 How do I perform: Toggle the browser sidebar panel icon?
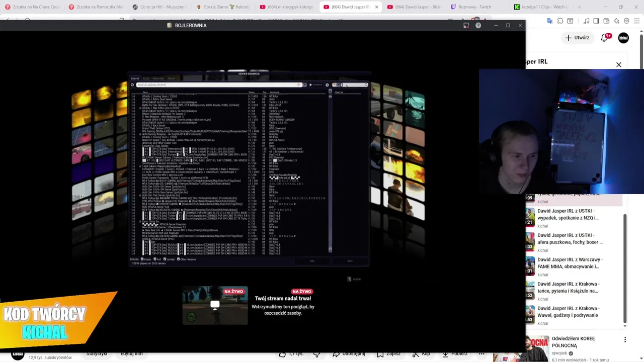[x=596, y=21]
